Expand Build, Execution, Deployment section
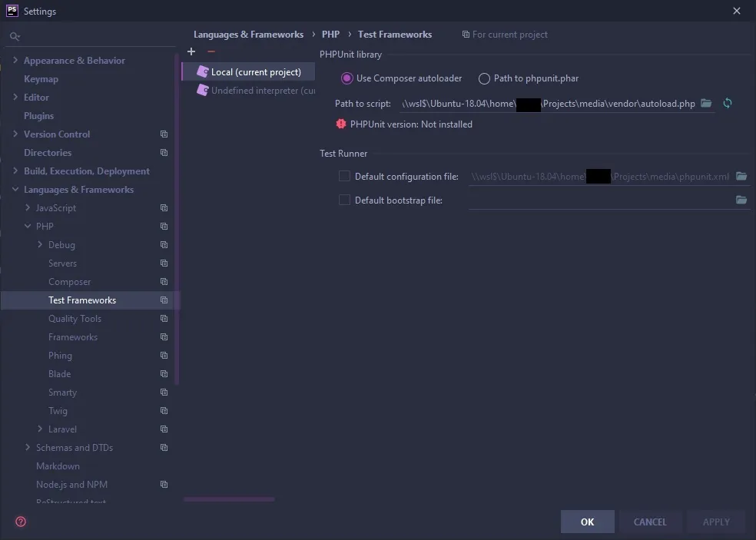The image size is (756, 540). (15, 171)
